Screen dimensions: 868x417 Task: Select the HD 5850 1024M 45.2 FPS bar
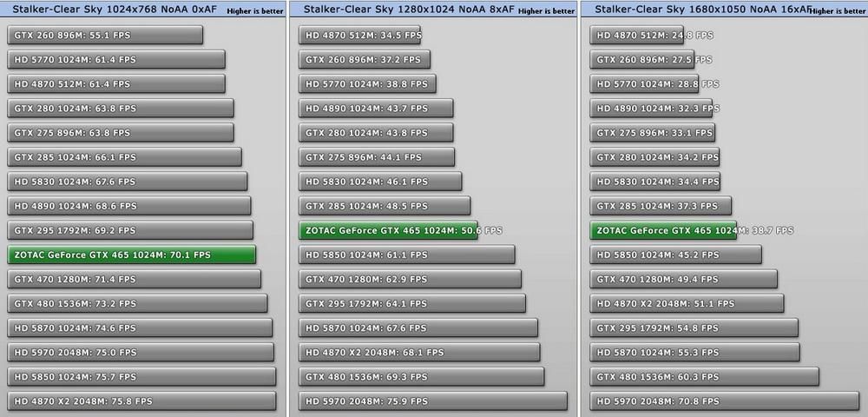tap(676, 255)
